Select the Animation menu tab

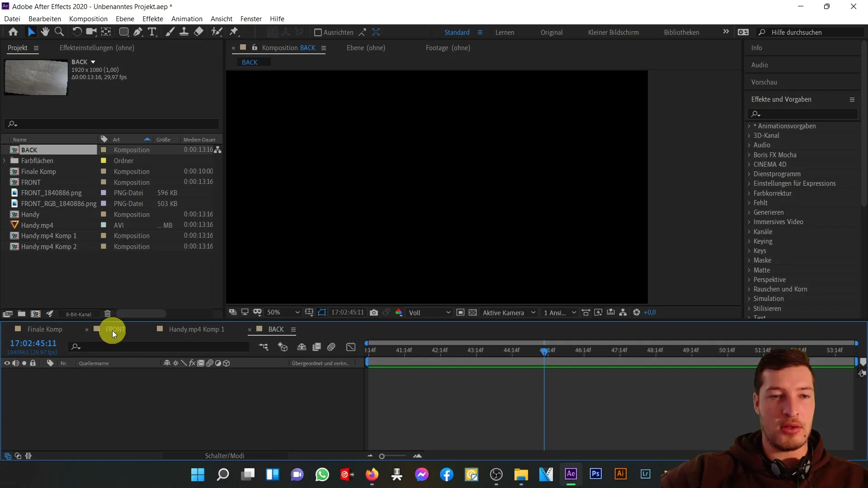pos(187,19)
